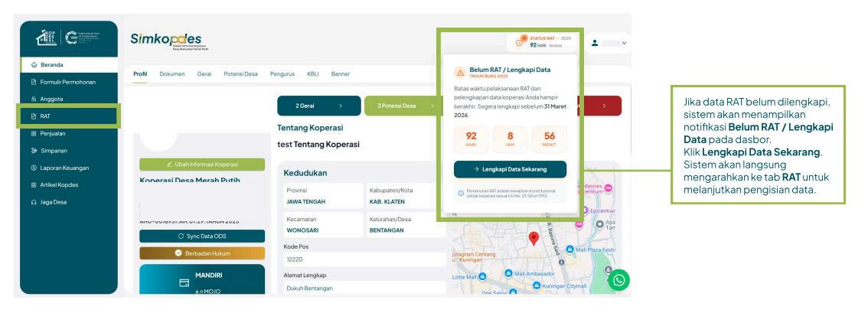Click Lengkapi Data Sekarang button

pos(510,169)
